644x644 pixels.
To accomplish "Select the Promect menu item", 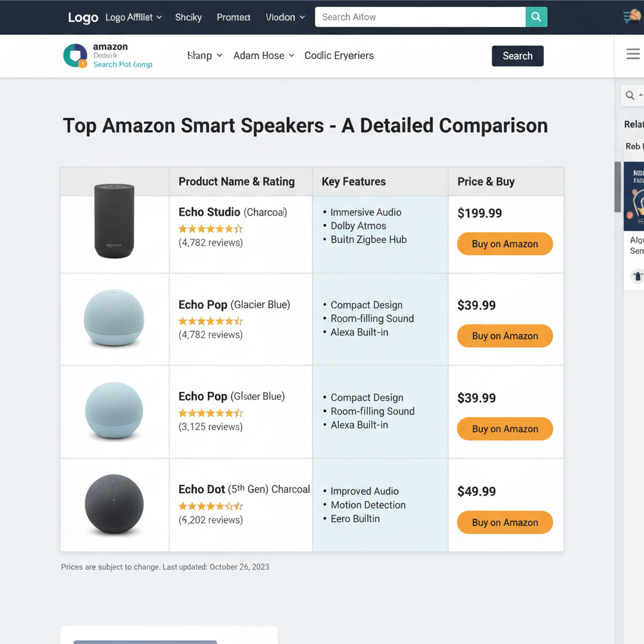I will [233, 17].
